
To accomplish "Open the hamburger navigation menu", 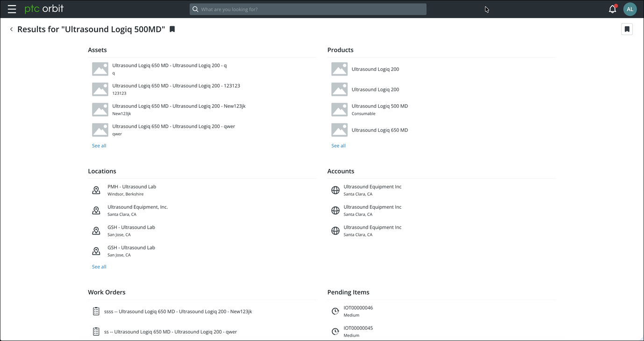I will [x=12, y=9].
